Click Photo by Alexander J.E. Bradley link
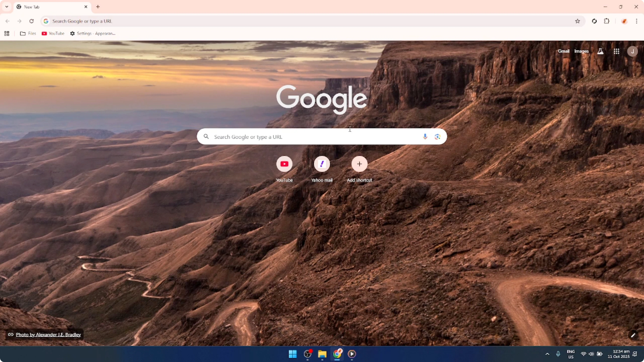 pyautogui.click(x=48, y=335)
